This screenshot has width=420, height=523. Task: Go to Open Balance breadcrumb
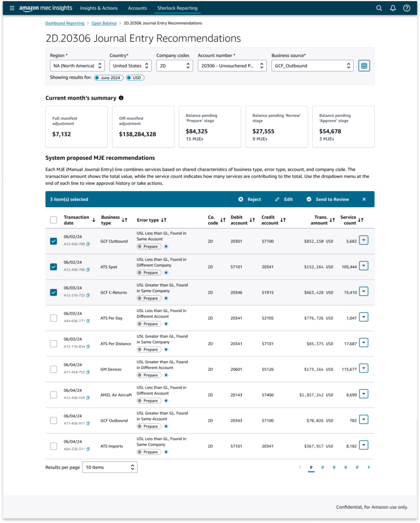[104, 23]
